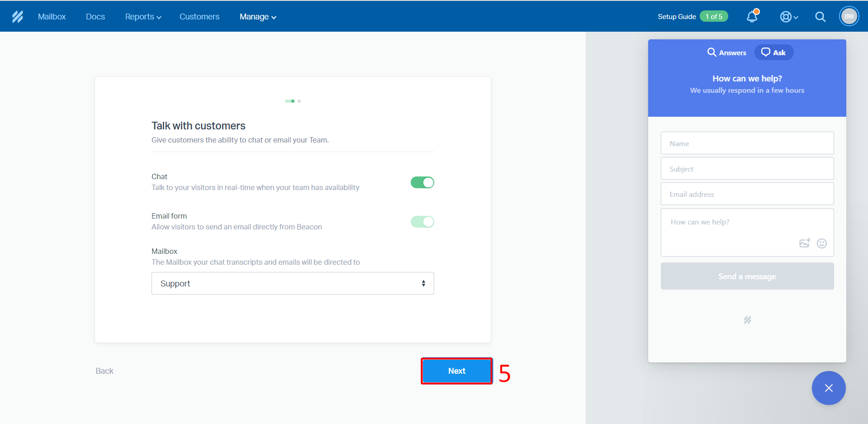Switch to the Answers tab in Beacon
The height and width of the screenshot is (424, 868).
click(727, 52)
